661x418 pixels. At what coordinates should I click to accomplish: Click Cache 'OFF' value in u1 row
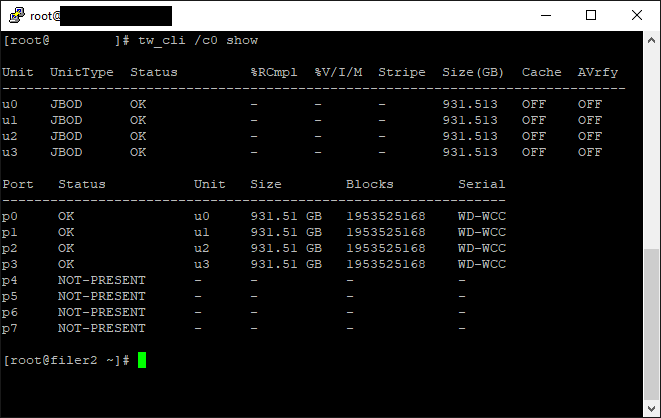click(534, 121)
